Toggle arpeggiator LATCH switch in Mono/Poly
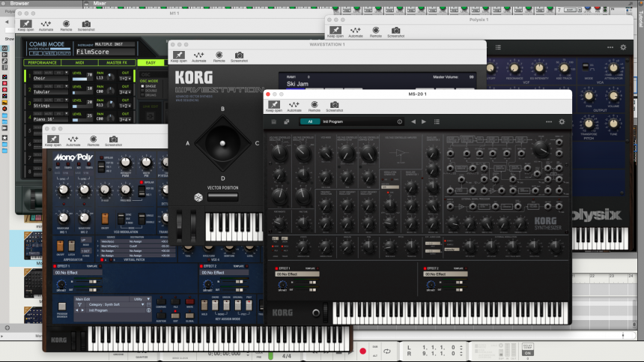 (x=71, y=246)
